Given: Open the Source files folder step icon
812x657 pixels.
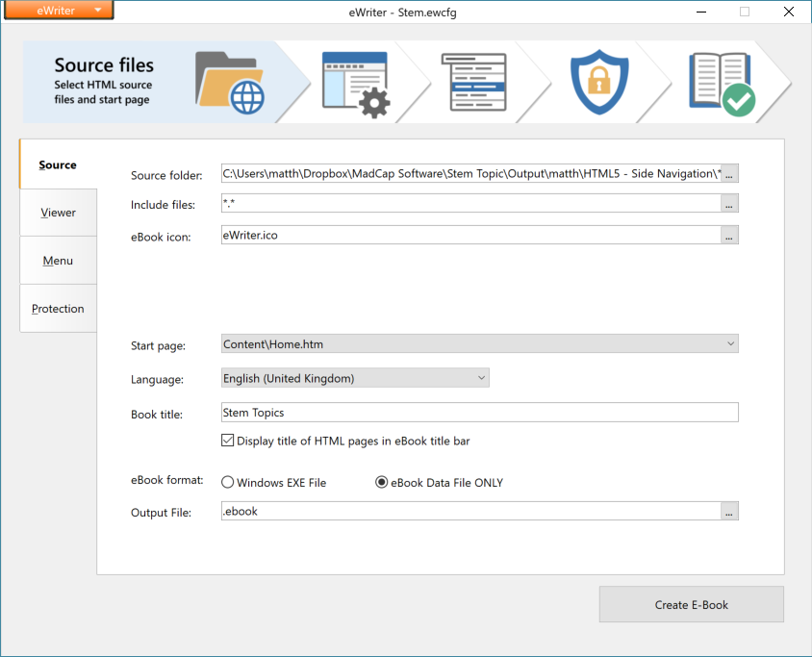Looking at the screenshot, I should 228,82.
